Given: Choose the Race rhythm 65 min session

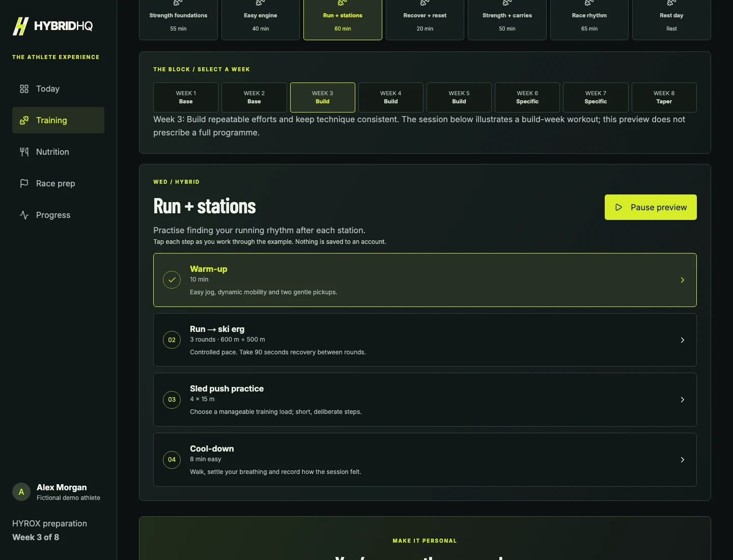Looking at the screenshot, I should tap(589, 20).
